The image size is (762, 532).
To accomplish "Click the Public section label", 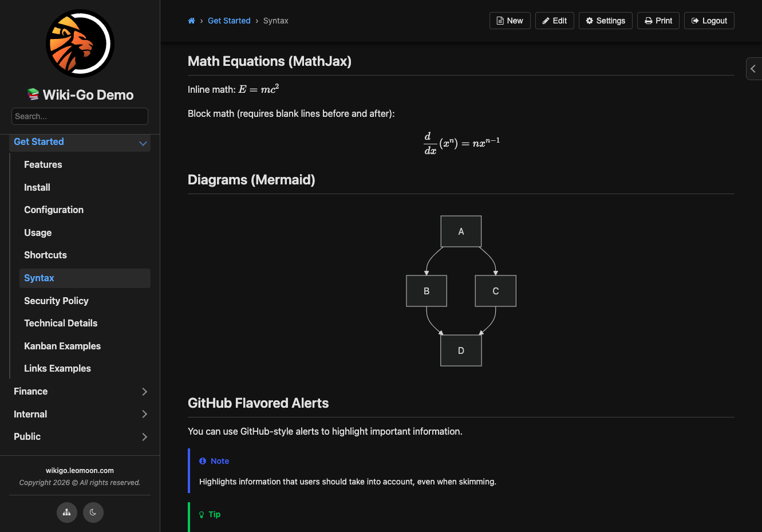I will [x=27, y=436].
